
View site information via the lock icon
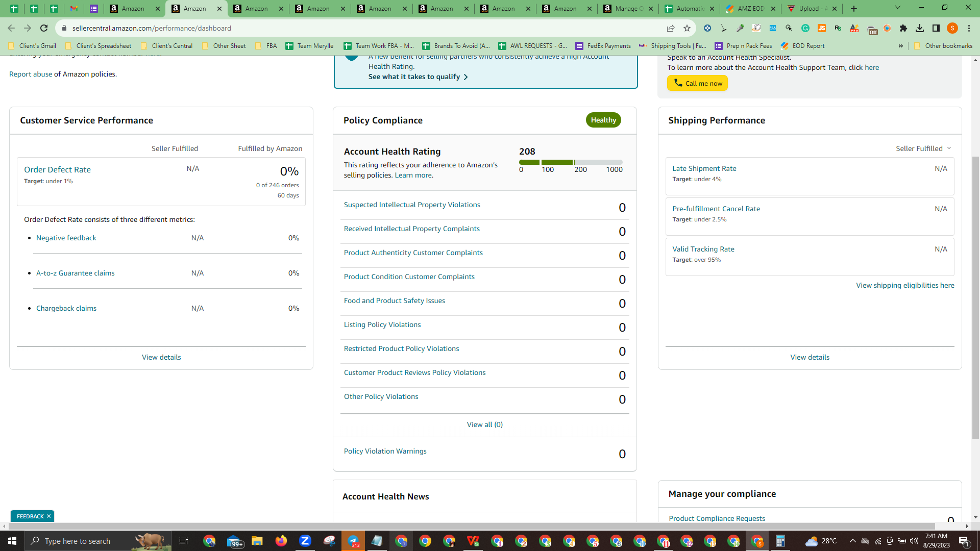tap(64, 28)
